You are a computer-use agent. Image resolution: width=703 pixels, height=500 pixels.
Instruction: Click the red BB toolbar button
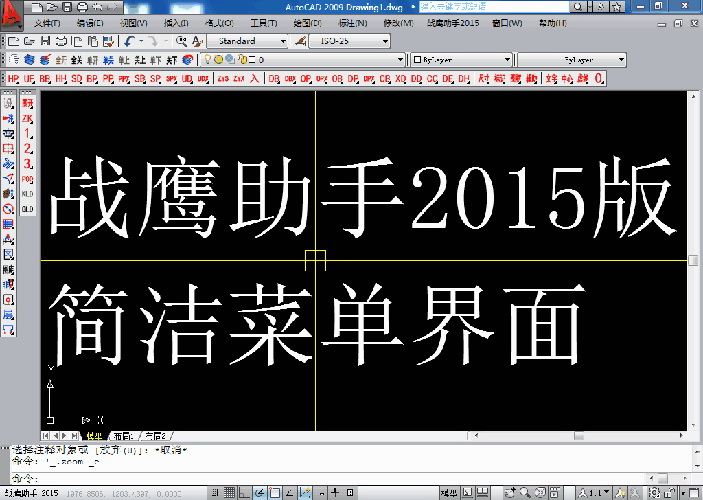(x=45, y=78)
